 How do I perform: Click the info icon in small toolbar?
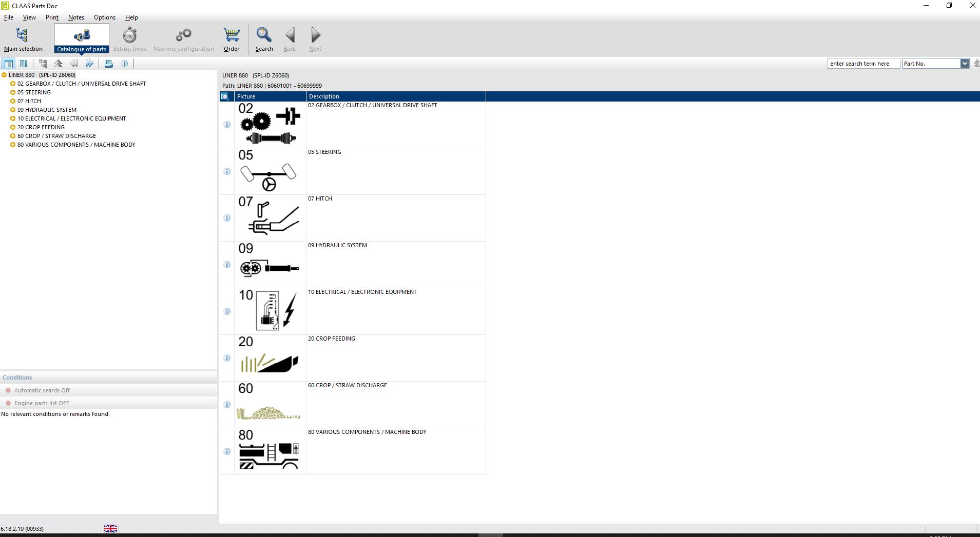124,64
